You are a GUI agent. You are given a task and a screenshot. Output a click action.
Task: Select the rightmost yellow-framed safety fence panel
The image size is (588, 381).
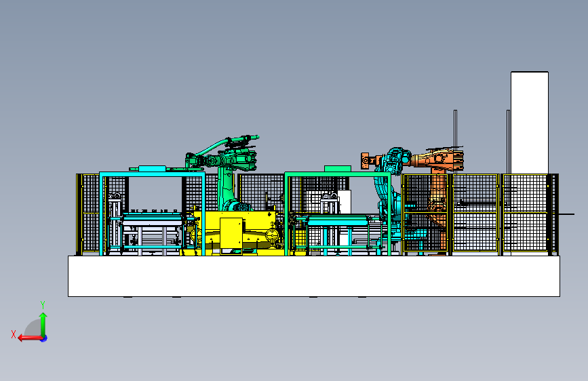(x=525, y=213)
